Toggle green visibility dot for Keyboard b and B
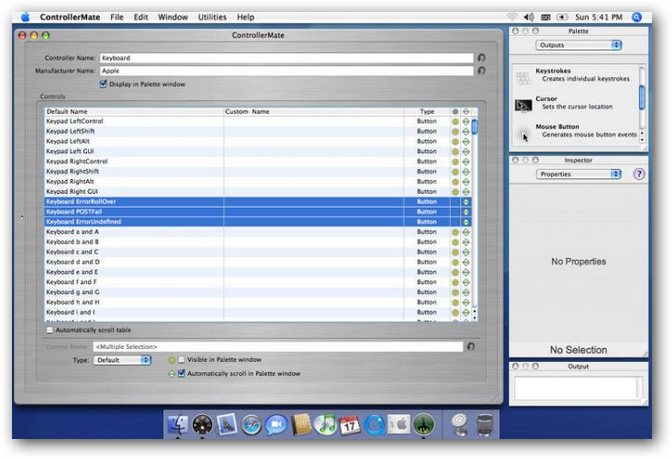This screenshot has height=459, width=672. (x=455, y=242)
